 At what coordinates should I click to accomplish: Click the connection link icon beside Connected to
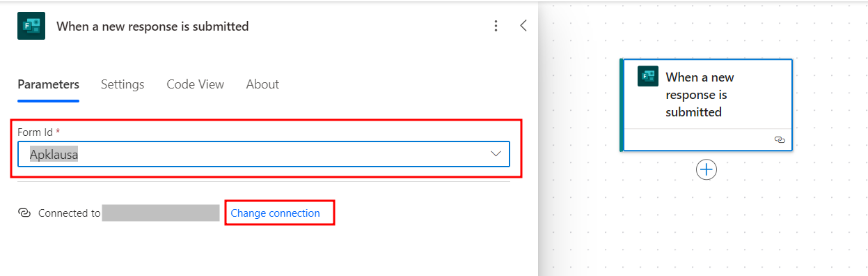(24, 213)
